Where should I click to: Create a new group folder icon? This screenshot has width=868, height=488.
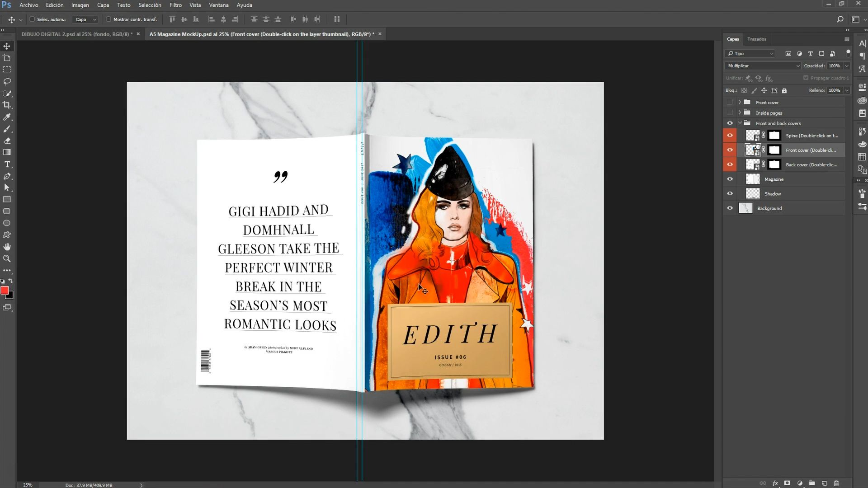[812, 483]
